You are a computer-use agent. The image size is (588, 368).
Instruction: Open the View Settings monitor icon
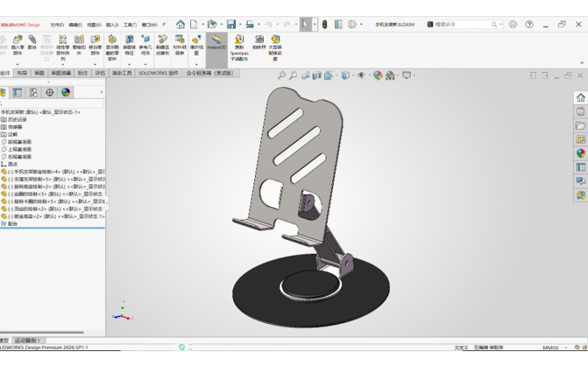406,76
